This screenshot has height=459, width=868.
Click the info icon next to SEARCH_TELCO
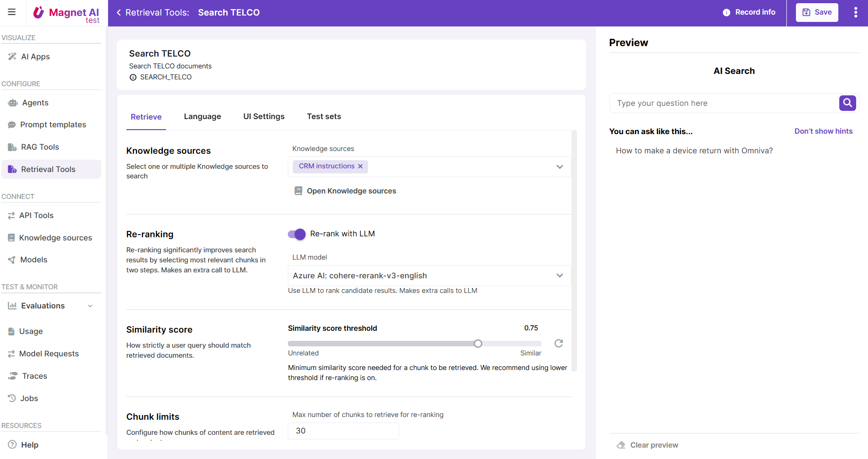133,78
